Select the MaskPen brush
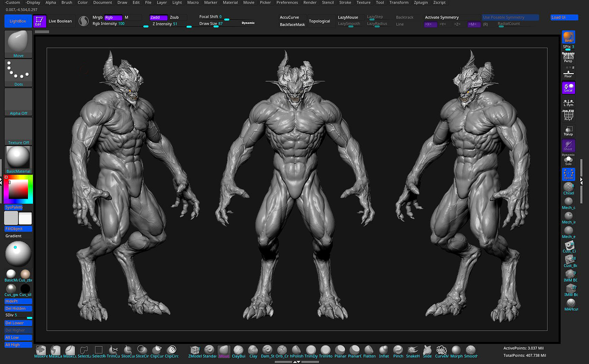 [41, 351]
